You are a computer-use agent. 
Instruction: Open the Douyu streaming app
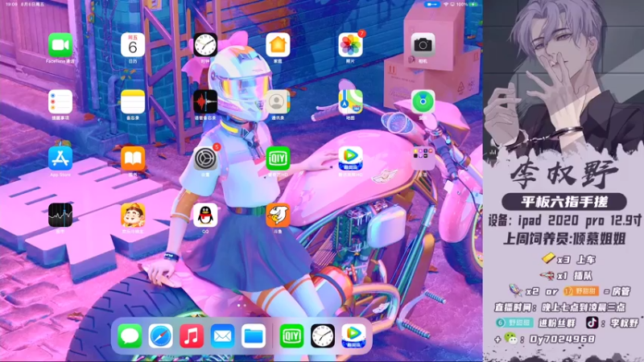(278, 215)
